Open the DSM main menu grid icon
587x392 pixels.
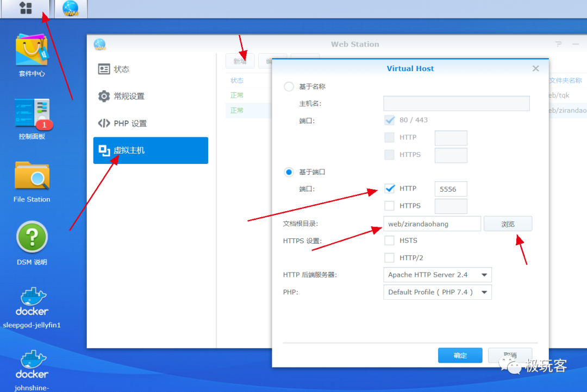tap(26, 8)
